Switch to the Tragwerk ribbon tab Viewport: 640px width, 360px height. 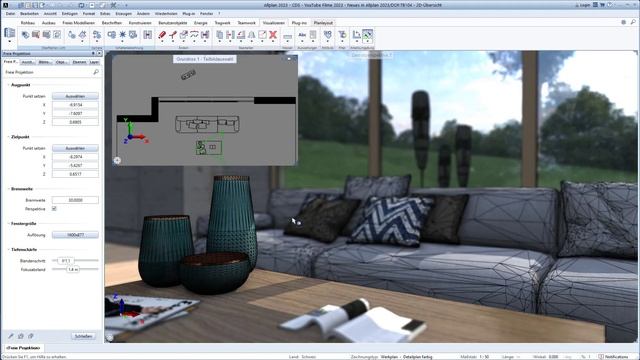222,23
